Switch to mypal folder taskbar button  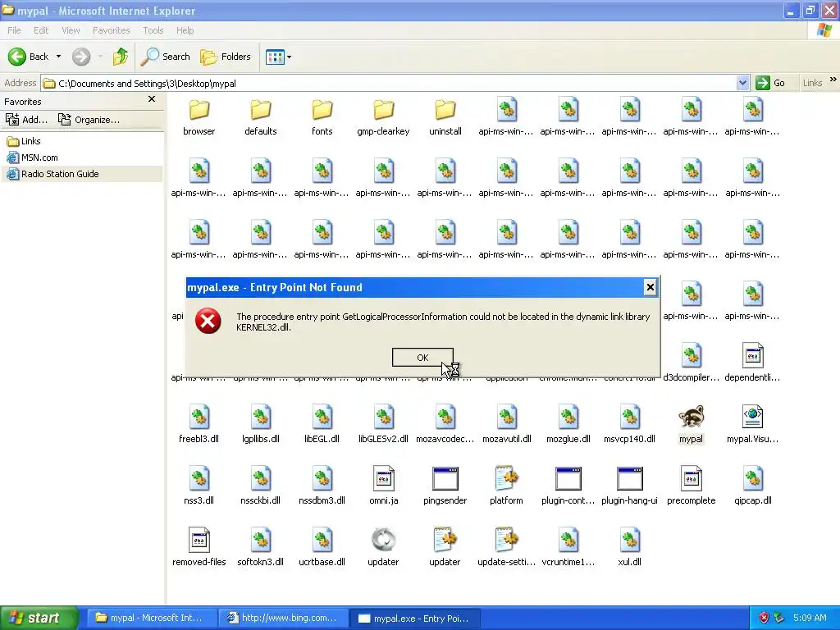click(x=150, y=618)
